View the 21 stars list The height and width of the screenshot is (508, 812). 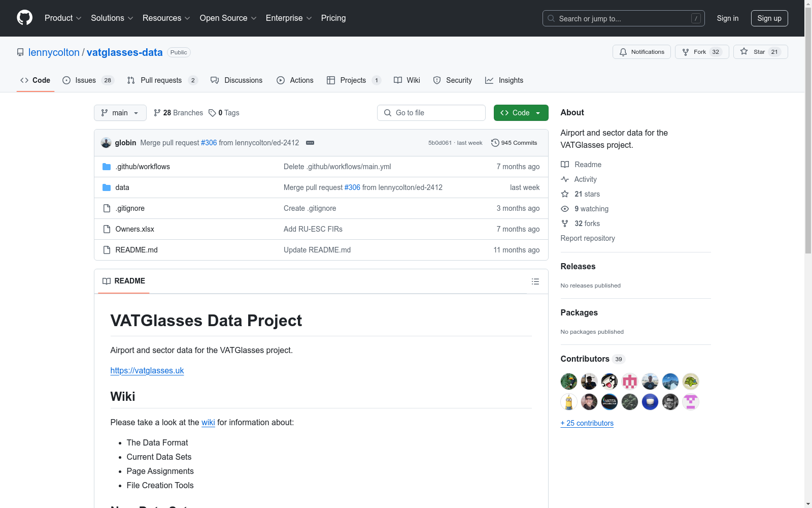pos(581,194)
